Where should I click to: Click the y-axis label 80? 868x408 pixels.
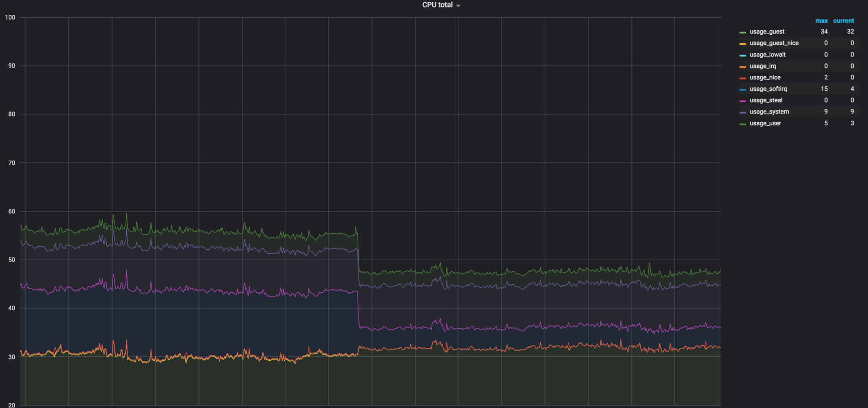tap(12, 114)
